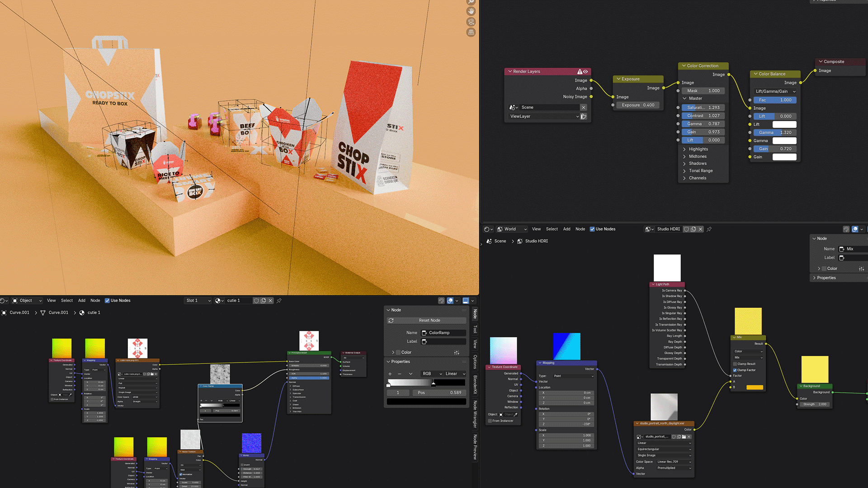Disable Clamp Factor checkbox on Mix node

pos(735,370)
